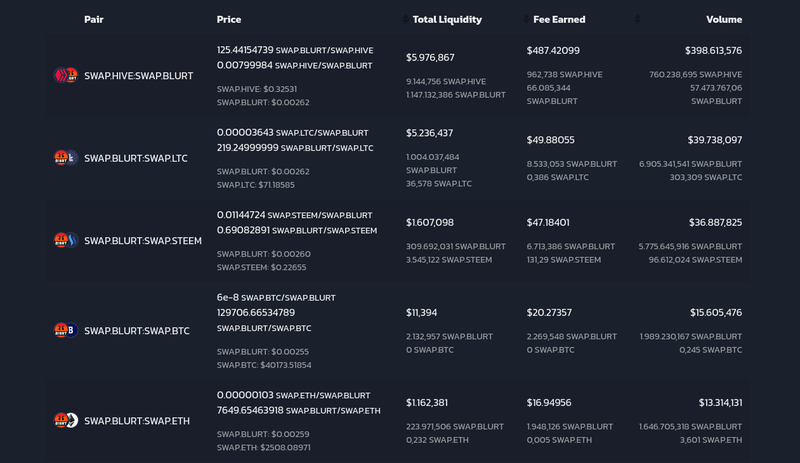The image size is (800, 463).
Task: Select the Pair column header
Action: point(93,19)
